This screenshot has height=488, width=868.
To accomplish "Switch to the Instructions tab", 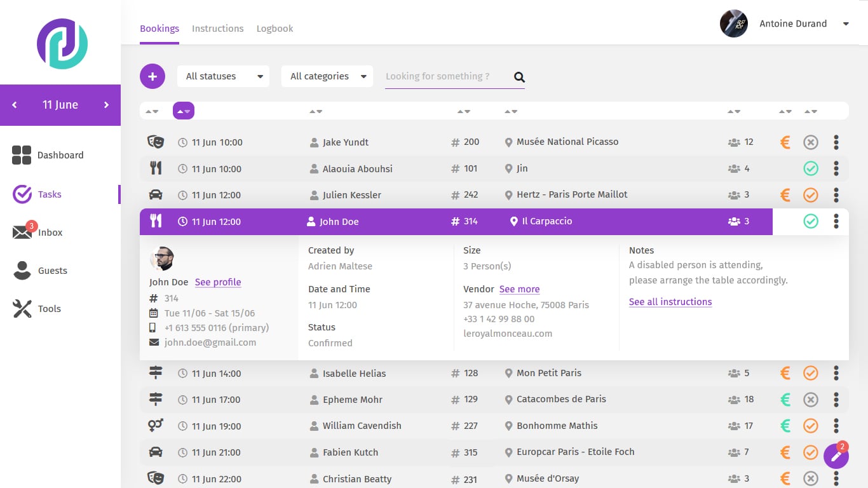I will coord(217,29).
